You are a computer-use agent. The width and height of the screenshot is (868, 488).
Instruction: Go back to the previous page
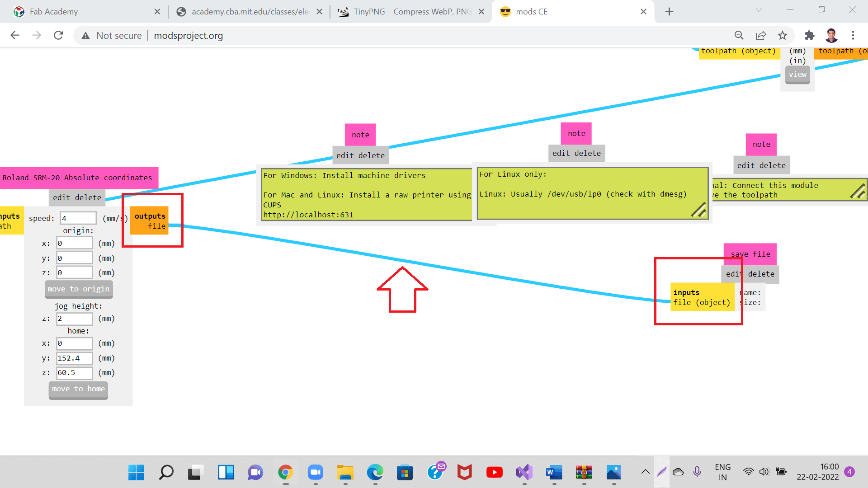pos(15,35)
